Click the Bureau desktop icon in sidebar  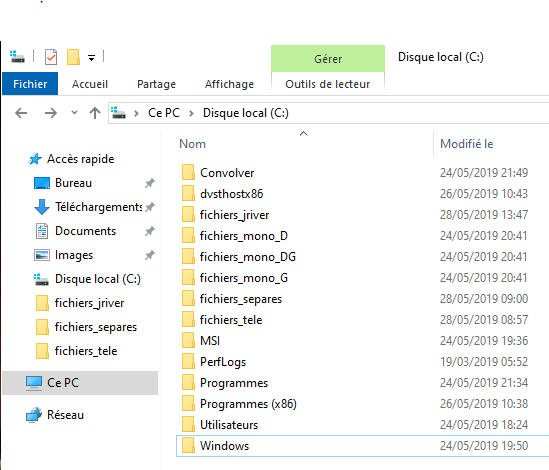point(42,183)
